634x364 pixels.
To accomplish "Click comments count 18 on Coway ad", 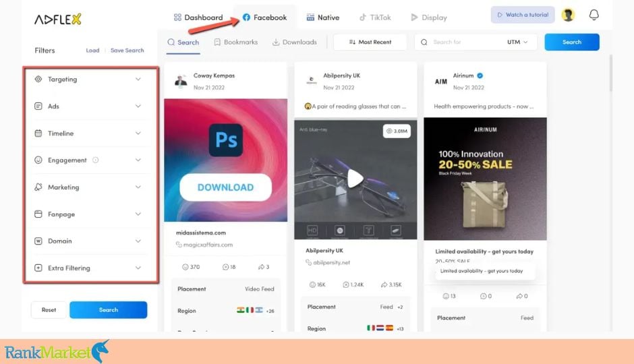I will 229,267.
